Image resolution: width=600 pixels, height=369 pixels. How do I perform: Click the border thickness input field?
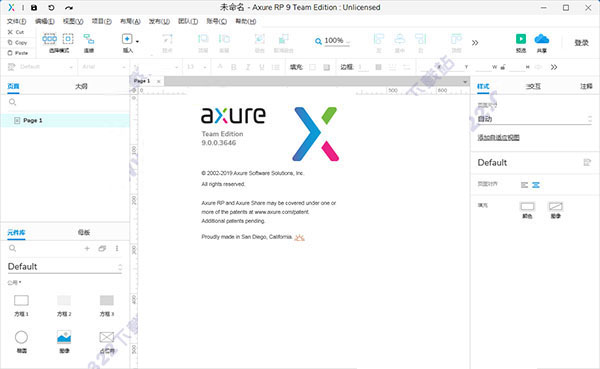click(363, 67)
